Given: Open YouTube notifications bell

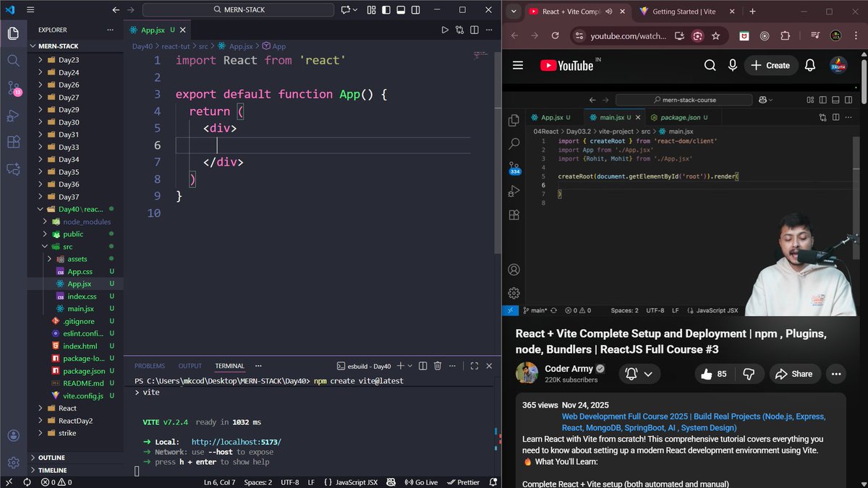Looking at the screenshot, I should click(x=810, y=65).
